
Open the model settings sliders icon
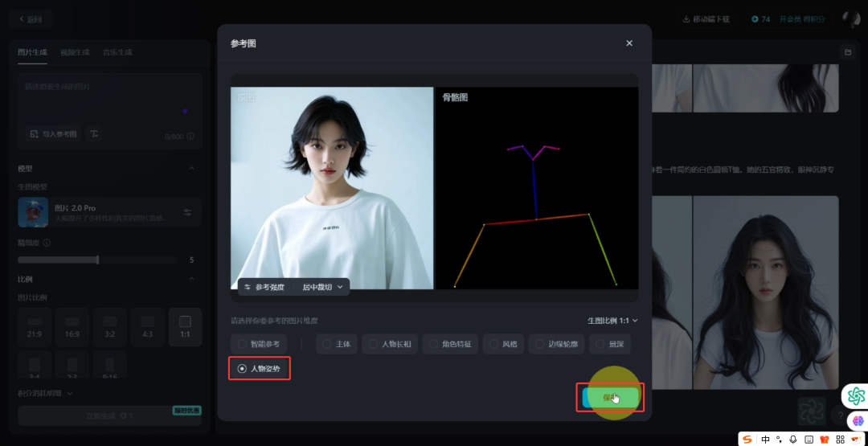coord(187,212)
